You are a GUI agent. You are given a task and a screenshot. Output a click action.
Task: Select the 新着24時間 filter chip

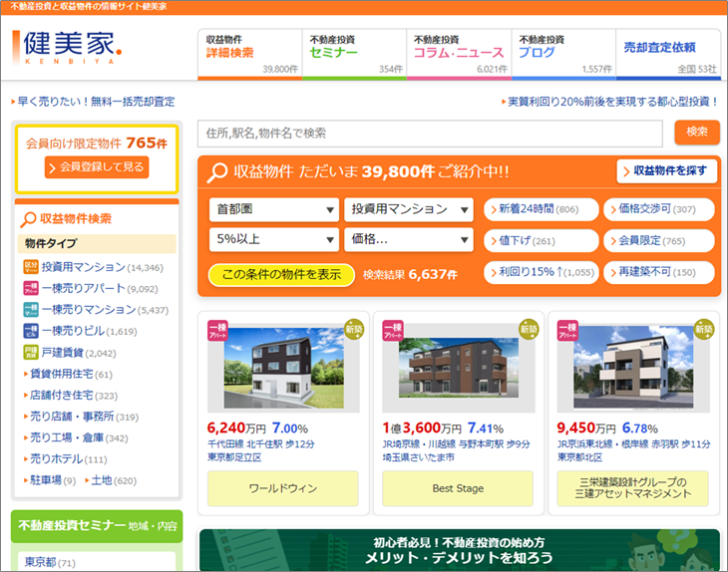(x=540, y=209)
